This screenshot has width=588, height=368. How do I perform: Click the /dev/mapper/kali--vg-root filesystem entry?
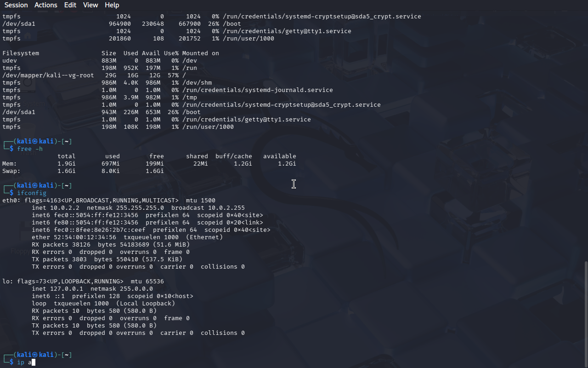click(48, 75)
